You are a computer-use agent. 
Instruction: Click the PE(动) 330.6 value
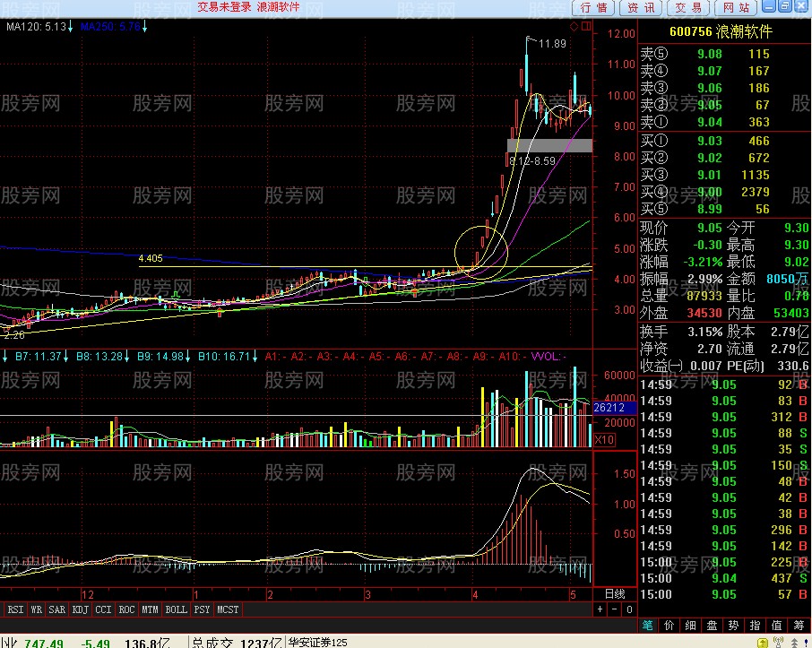point(793,367)
